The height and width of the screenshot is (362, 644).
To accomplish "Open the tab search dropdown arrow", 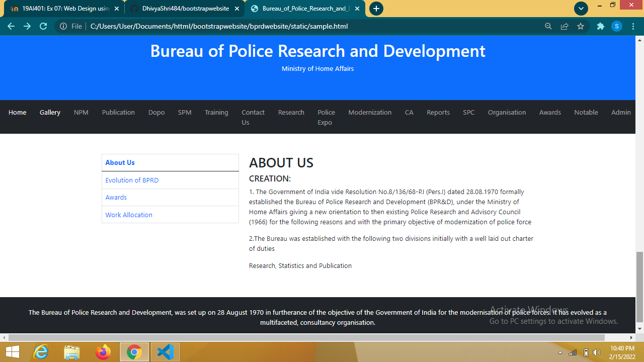I will [581, 9].
